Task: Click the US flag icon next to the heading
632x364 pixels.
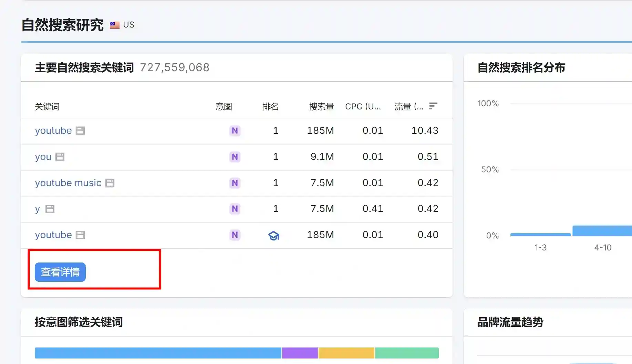Action: coord(115,25)
